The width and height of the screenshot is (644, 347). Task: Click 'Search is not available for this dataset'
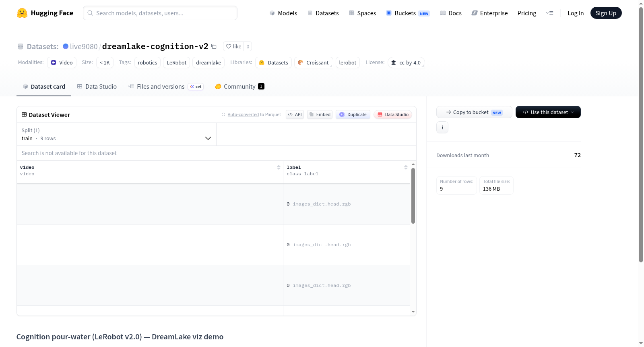[69, 153]
